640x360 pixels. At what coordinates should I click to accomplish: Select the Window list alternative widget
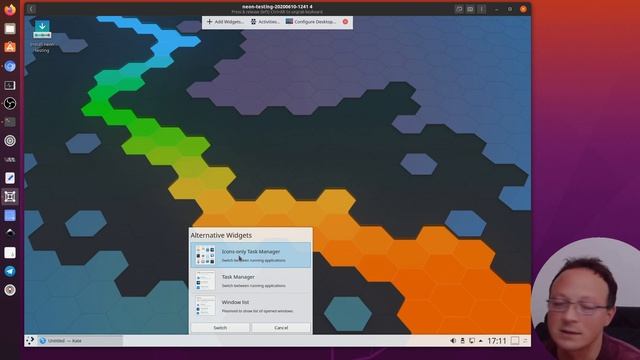pyautogui.click(x=251, y=306)
